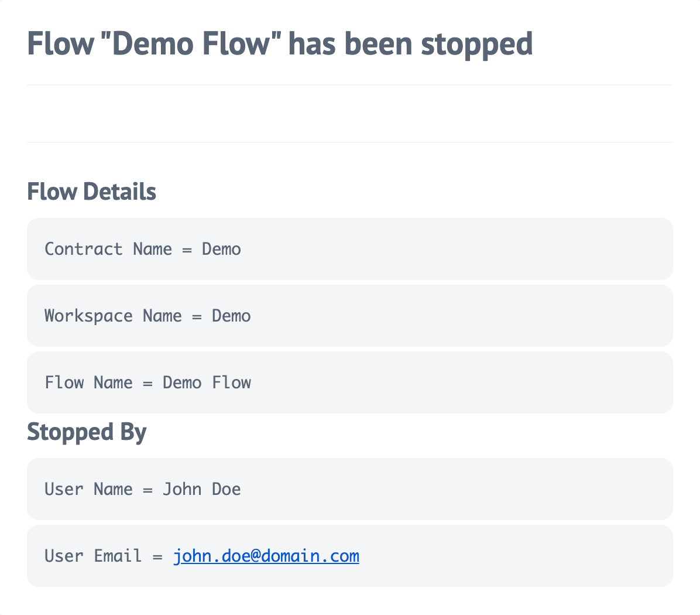Click the Flow Name label text
The height and width of the screenshot is (615, 700).
(x=88, y=382)
